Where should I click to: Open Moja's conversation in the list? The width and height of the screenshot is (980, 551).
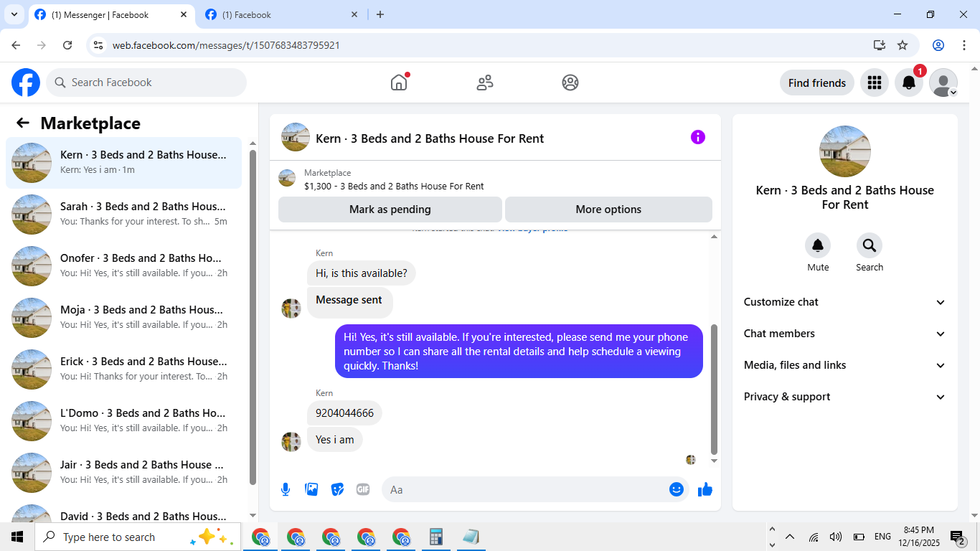tap(123, 318)
